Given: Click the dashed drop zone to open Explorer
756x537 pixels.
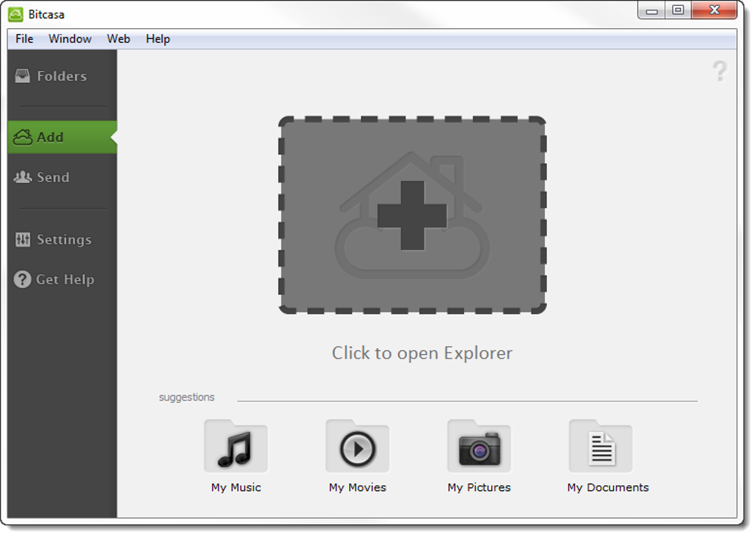Looking at the screenshot, I should pyautogui.click(x=412, y=216).
